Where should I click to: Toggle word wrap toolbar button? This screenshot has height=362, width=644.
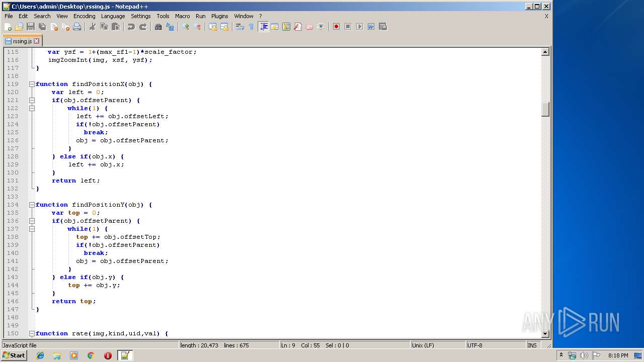240,27
